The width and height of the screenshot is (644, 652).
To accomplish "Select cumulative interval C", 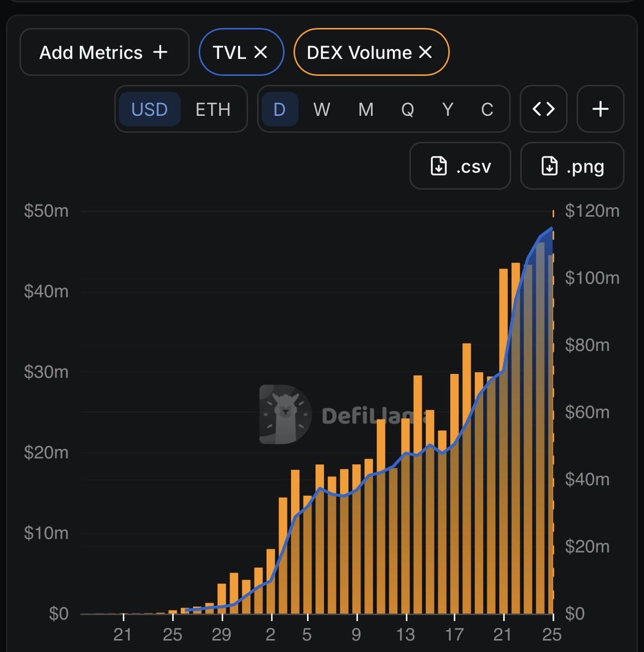I will [x=487, y=109].
